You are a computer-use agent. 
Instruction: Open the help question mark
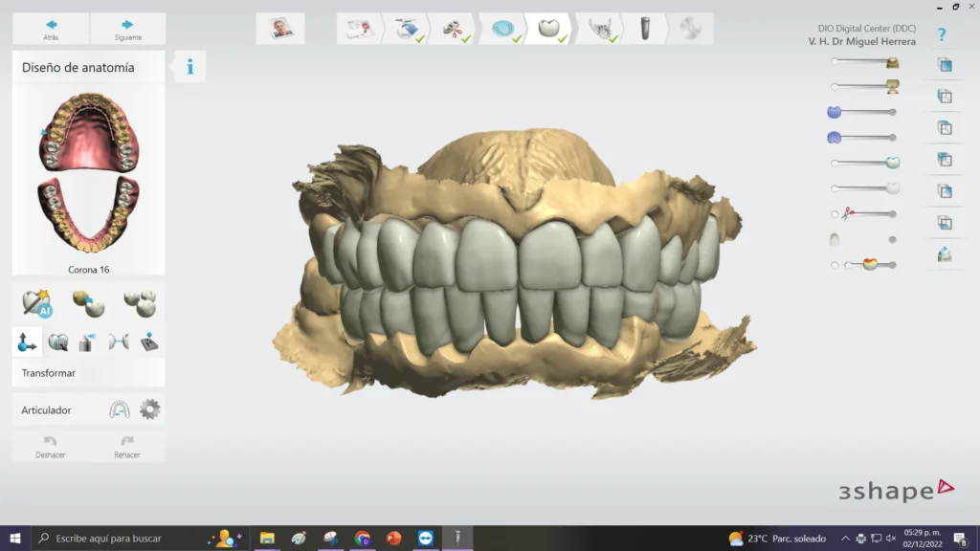942,35
